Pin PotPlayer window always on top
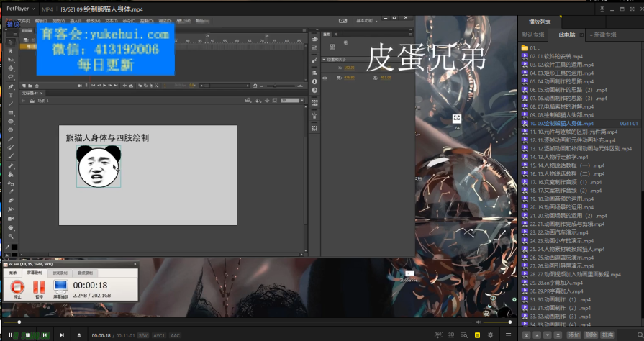Image resolution: width=644 pixels, height=341 pixels. (x=602, y=9)
